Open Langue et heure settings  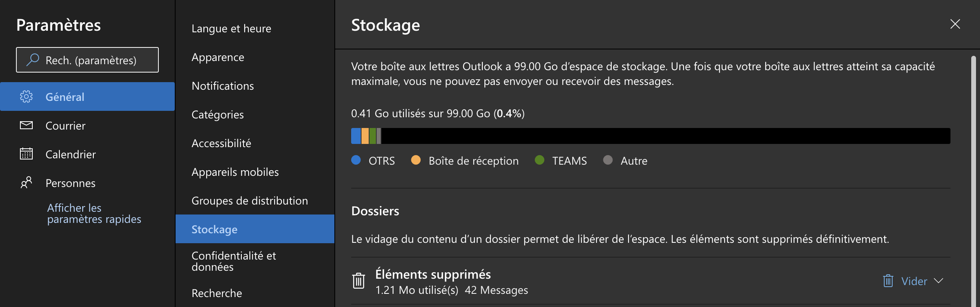pyautogui.click(x=231, y=29)
